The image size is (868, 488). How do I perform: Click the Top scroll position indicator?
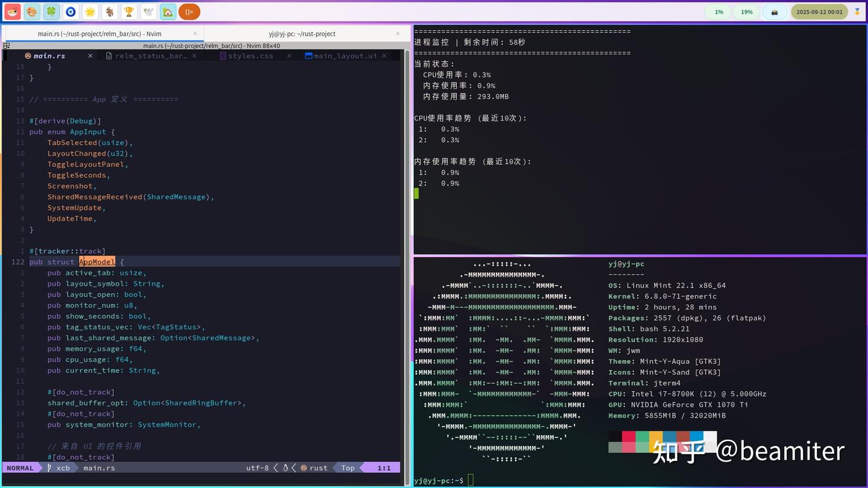click(x=348, y=468)
